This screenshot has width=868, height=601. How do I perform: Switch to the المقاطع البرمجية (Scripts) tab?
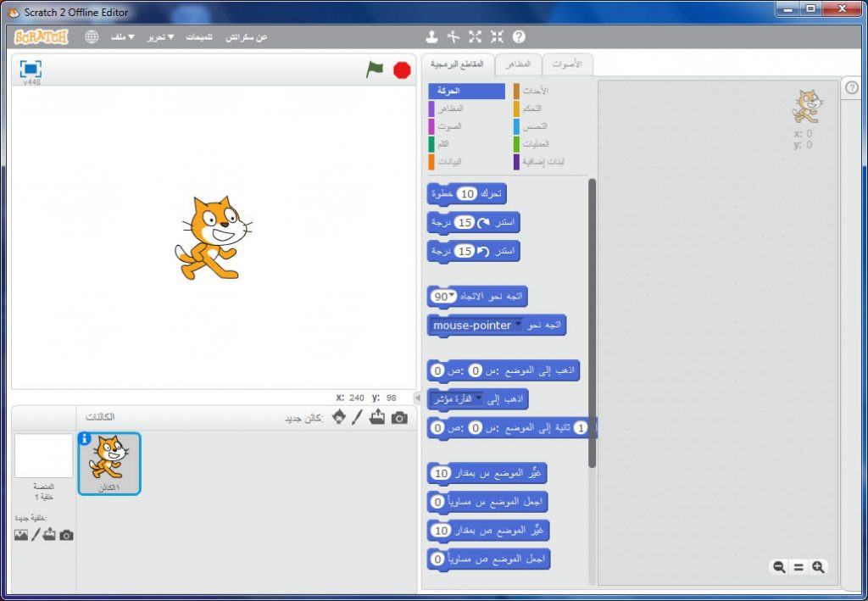pyautogui.click(x=457, y=64)
